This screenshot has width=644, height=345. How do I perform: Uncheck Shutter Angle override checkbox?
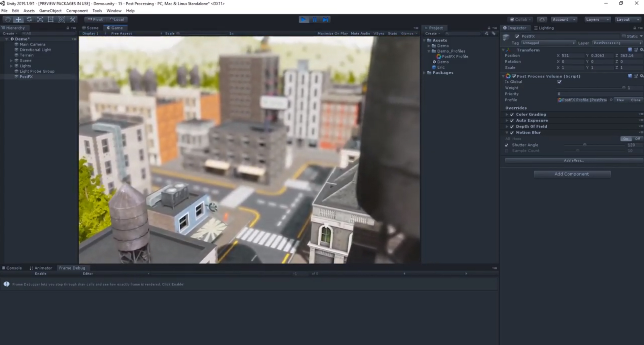(507, 145)
